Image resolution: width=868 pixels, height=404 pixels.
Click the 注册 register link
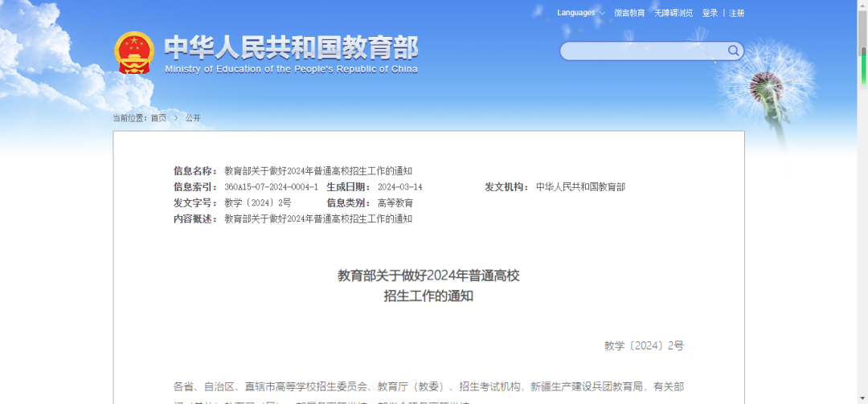click(x=737, y=13)
